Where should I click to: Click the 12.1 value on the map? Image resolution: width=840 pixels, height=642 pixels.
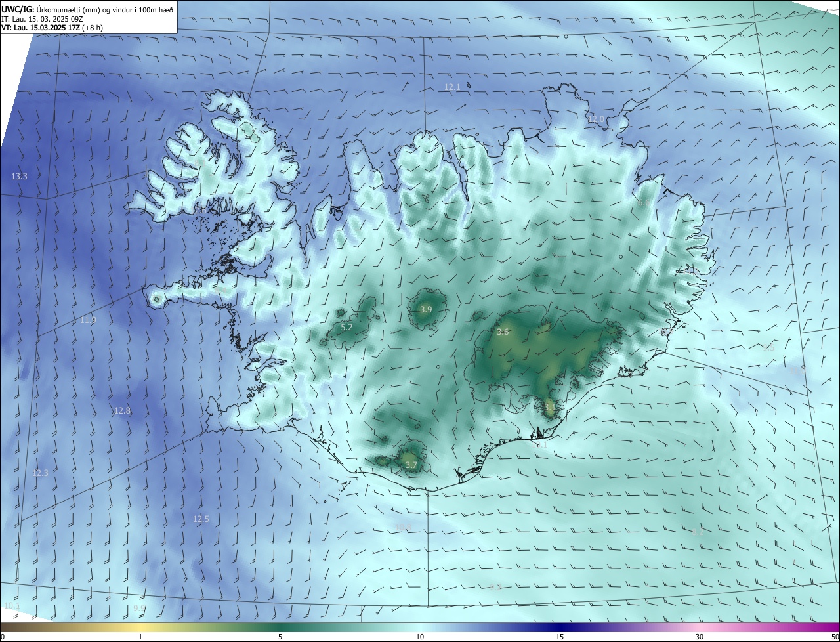point(452,87)
